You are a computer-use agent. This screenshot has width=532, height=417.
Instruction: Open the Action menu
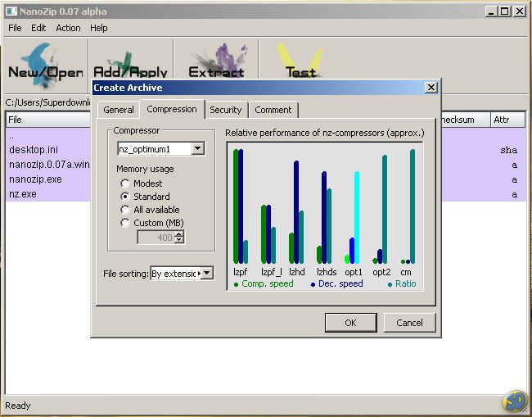(x=68, y=28)
